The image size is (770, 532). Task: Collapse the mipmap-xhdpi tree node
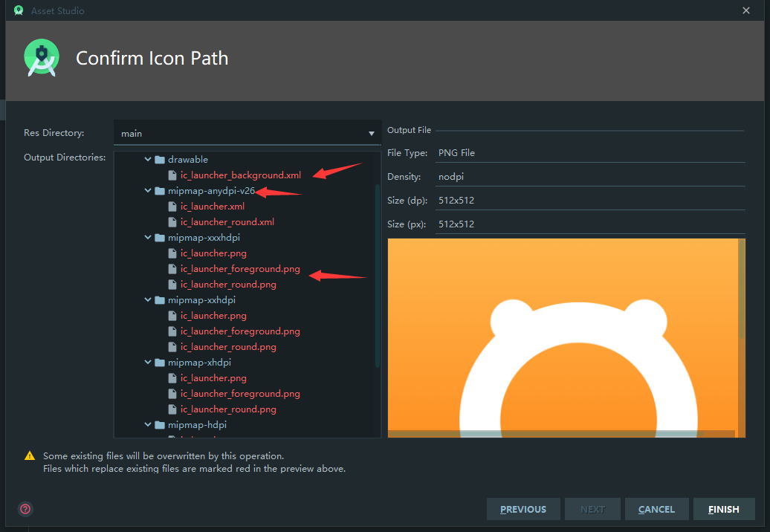(x=148, y=362)
